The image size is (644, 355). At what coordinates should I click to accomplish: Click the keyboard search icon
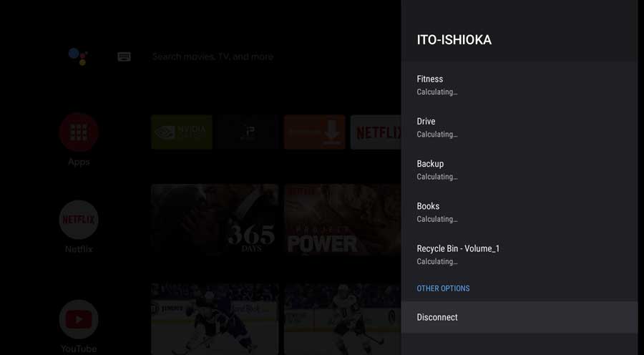pyautogui.click(x=124, y=57)
